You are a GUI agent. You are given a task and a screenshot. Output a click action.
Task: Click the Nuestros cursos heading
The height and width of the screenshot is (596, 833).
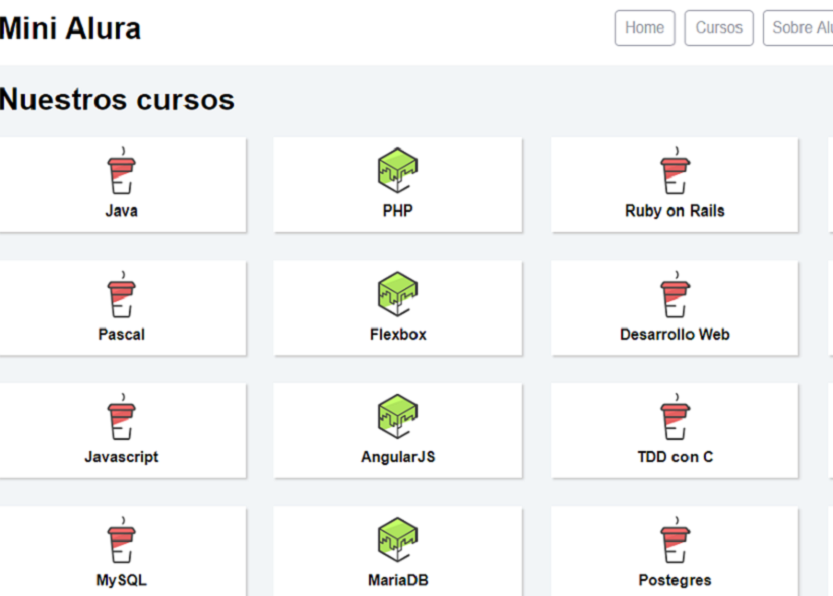[117, 100]
